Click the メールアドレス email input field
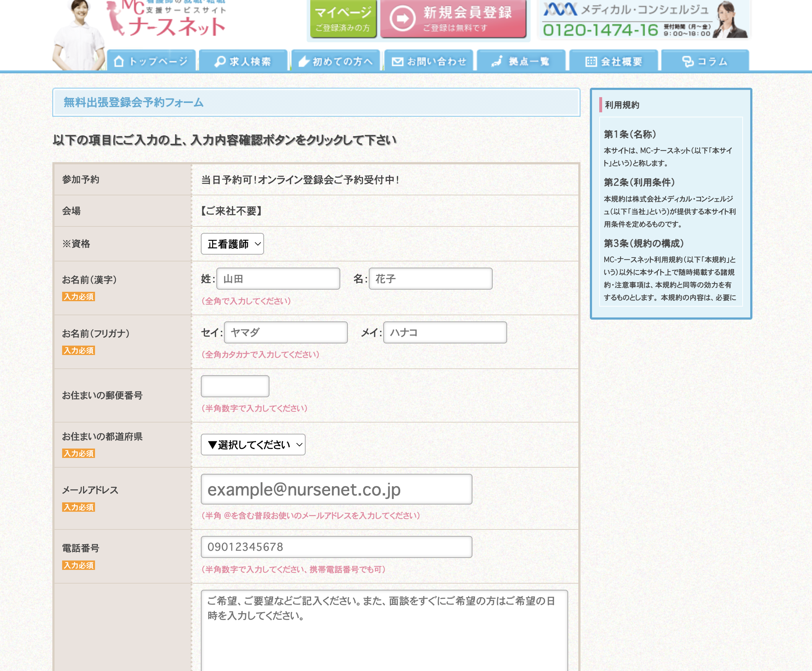The width and height of the screenshot is (812, 671). click(x=336, y=489)
